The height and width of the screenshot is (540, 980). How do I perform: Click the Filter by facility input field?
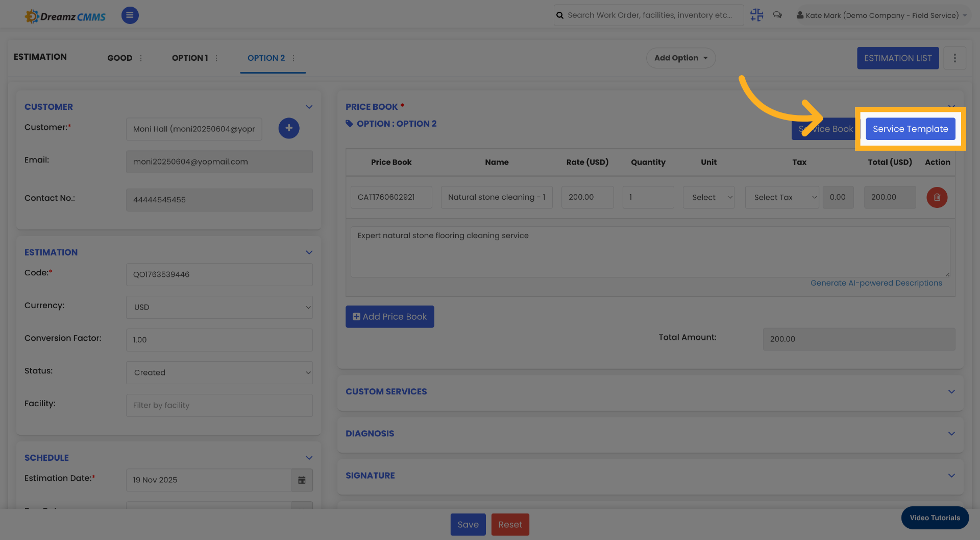point(219,405)
